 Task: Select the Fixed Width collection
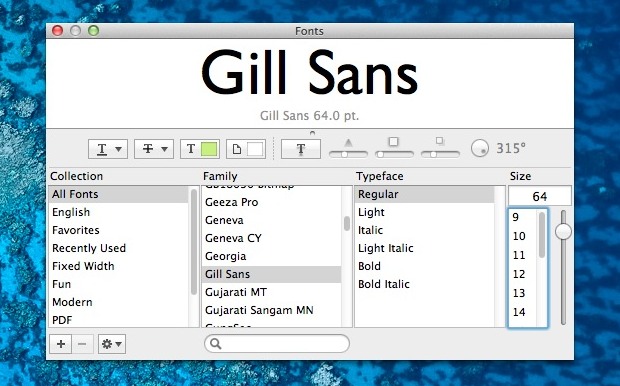119,266
